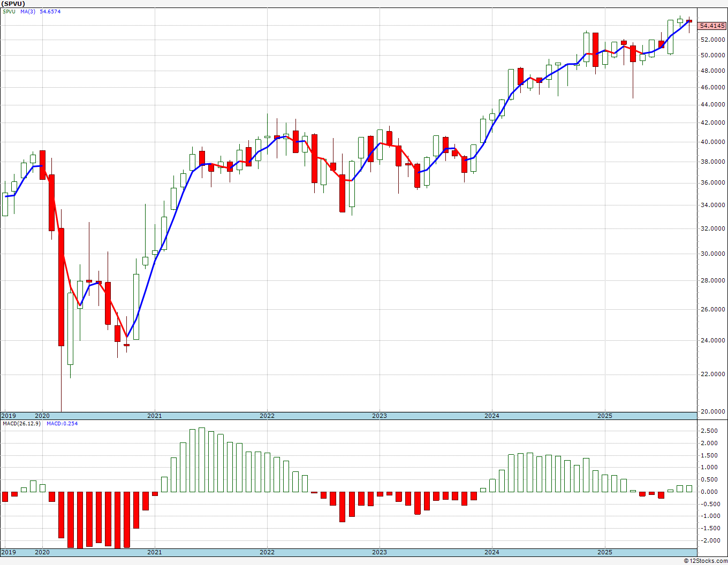This screenshot has height=565, width=728.
Task: Select the 48.0000 price axis label
Action: click(712, 71)
